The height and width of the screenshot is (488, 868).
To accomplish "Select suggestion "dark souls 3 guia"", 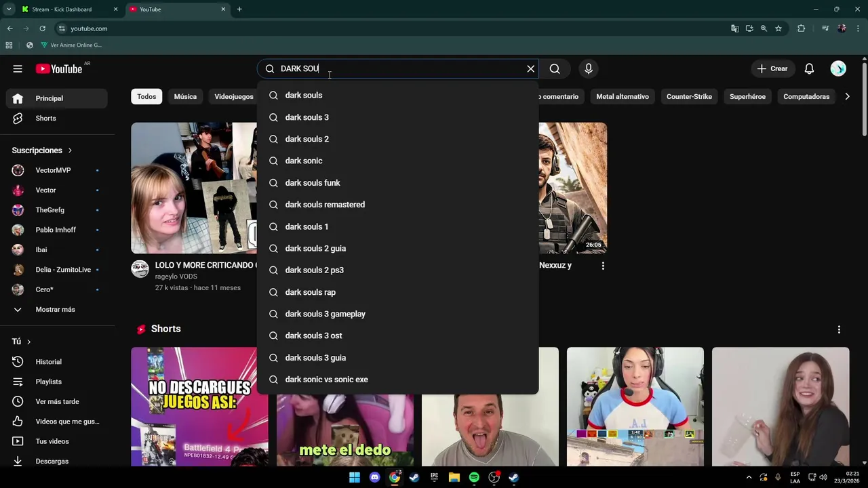I will (397, 357).
